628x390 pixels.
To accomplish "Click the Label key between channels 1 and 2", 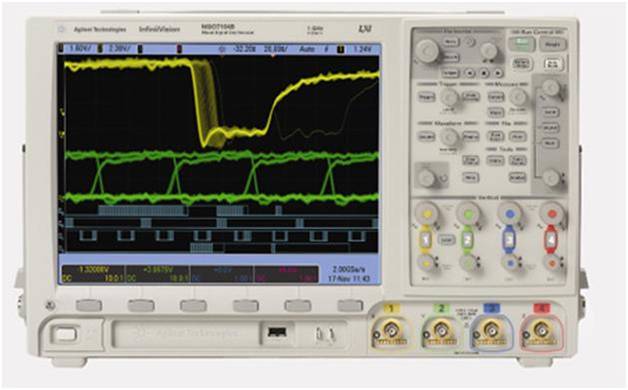I will [446, 240].
